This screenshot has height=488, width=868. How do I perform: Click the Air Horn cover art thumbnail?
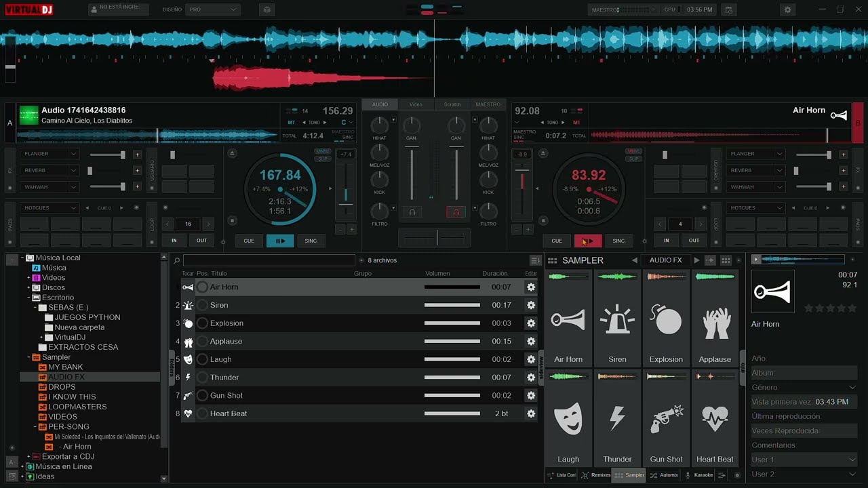click(773, 291)
